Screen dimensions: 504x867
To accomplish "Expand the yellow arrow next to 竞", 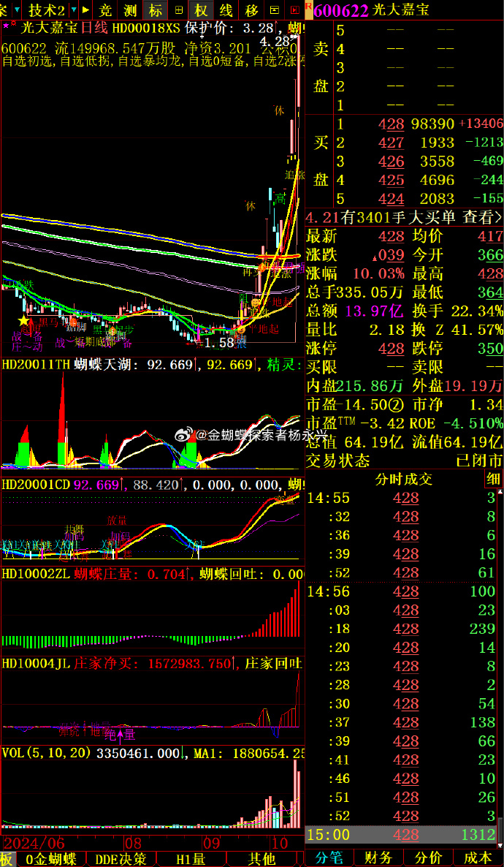I will click(87, 10).
